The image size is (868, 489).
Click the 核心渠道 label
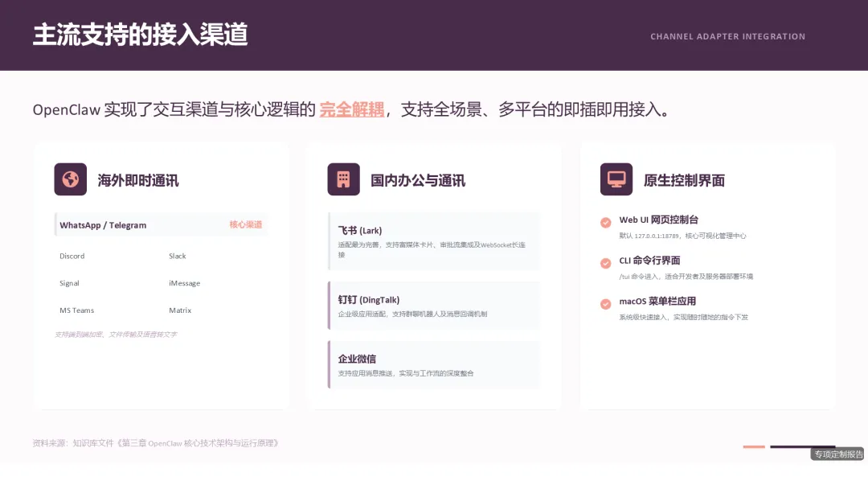[x=246, y=224]
